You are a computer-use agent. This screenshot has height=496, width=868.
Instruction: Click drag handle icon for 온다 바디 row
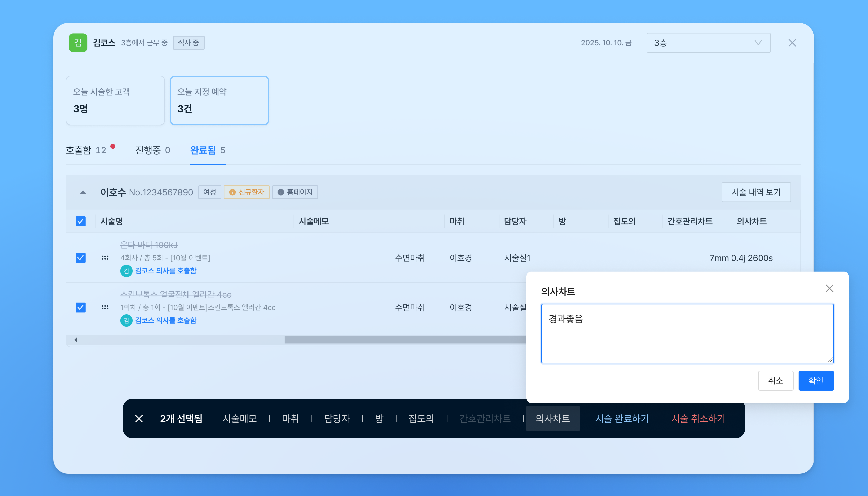pyautogui.click(x=105, y=258)
